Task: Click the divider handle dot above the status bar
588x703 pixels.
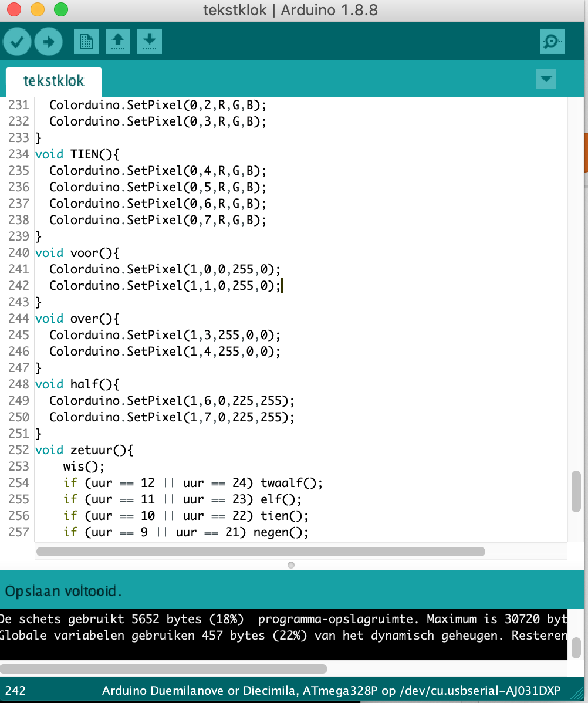Action: point(291,565)
